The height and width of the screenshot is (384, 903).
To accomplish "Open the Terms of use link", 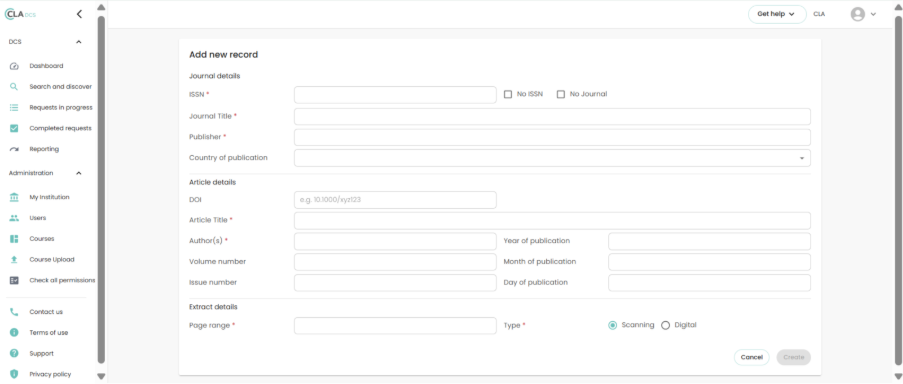I will (x=49, y=333).
